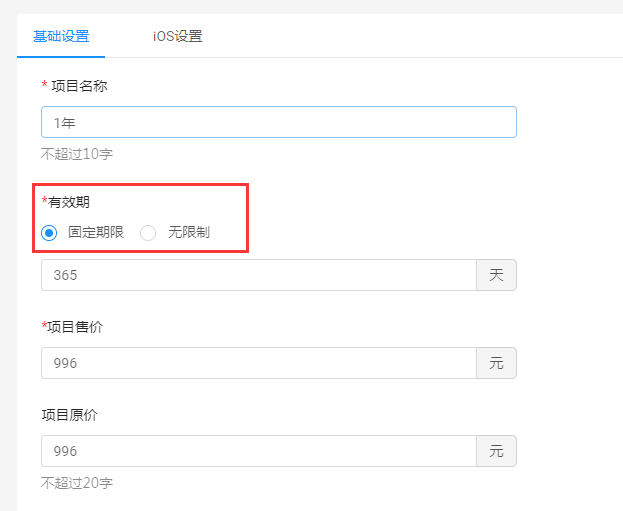
Task: Select the 固定期限 radio circle
Action: click(x=49, y=233)
